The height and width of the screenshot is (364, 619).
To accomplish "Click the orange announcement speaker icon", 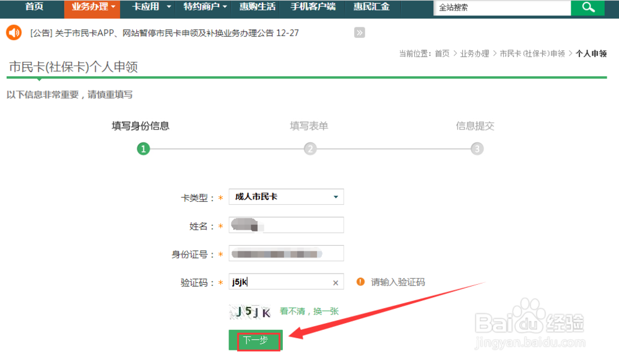I will click(14, 33).
